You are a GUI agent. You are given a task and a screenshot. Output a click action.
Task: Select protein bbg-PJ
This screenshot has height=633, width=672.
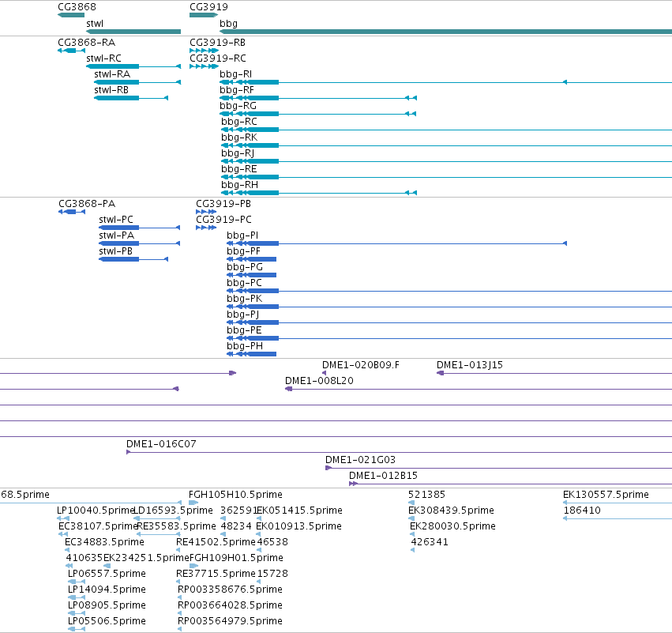[243, 315]
